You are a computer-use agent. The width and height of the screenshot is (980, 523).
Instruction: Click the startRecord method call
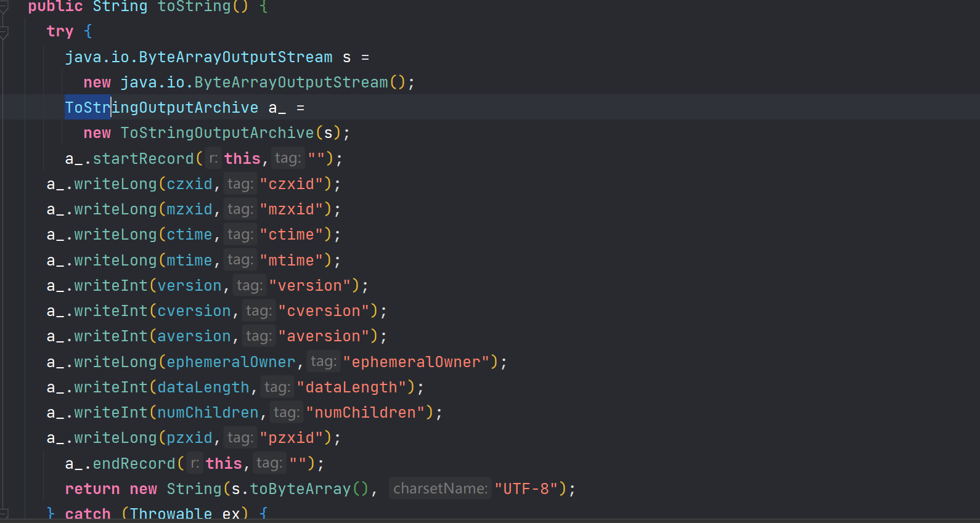pos(144,159)
